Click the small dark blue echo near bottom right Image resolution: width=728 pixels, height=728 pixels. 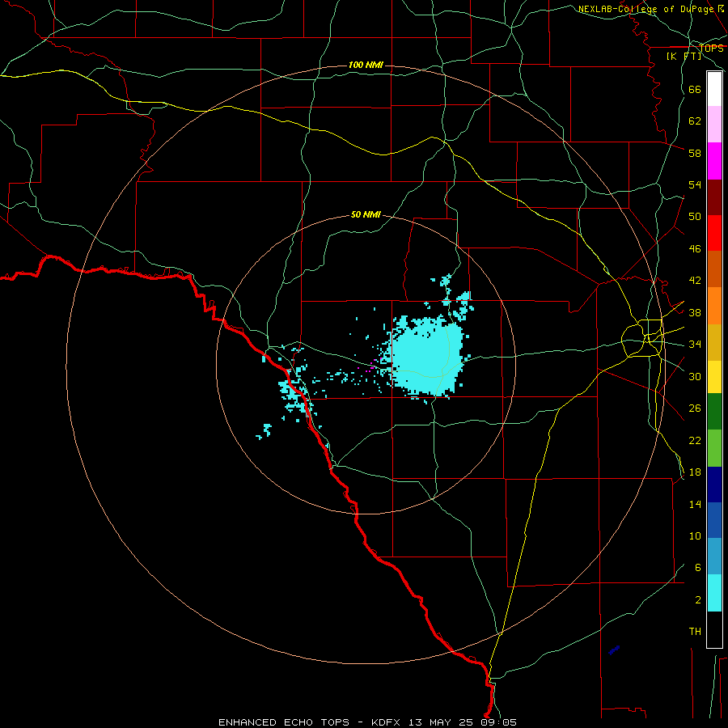[614, 650]
